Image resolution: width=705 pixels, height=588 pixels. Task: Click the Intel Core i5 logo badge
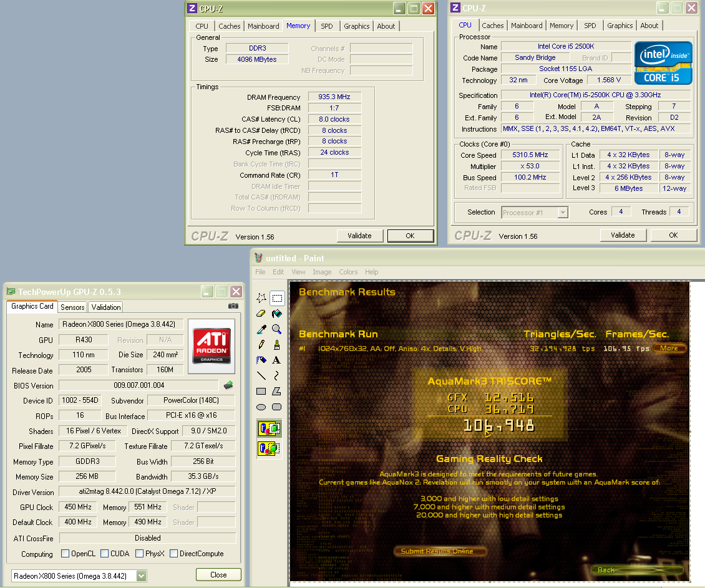[x=663, y=63]
